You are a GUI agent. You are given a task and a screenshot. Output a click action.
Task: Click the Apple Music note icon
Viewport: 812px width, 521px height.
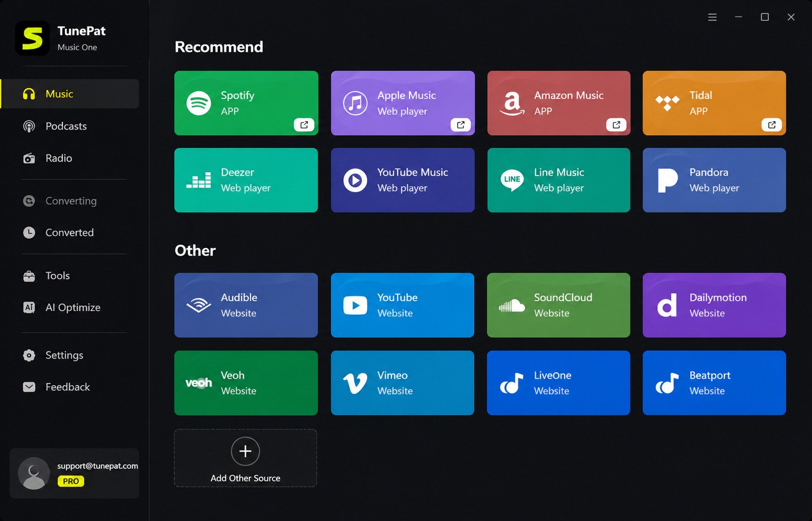point(355,103)
